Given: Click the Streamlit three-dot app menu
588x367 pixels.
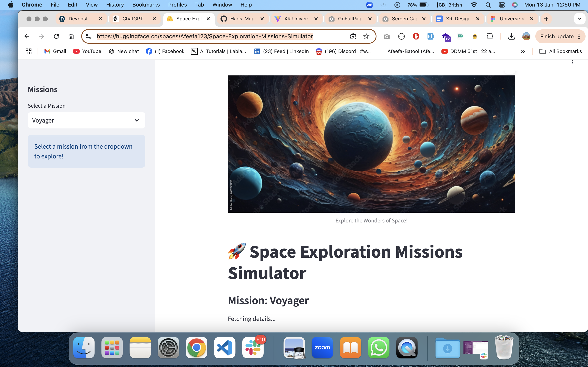Looking at the screenshot, I should tap(572, 62).
